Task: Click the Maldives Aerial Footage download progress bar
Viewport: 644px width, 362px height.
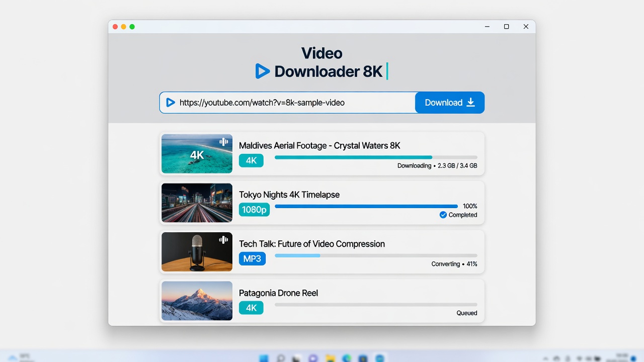Action: coord(376,157)
